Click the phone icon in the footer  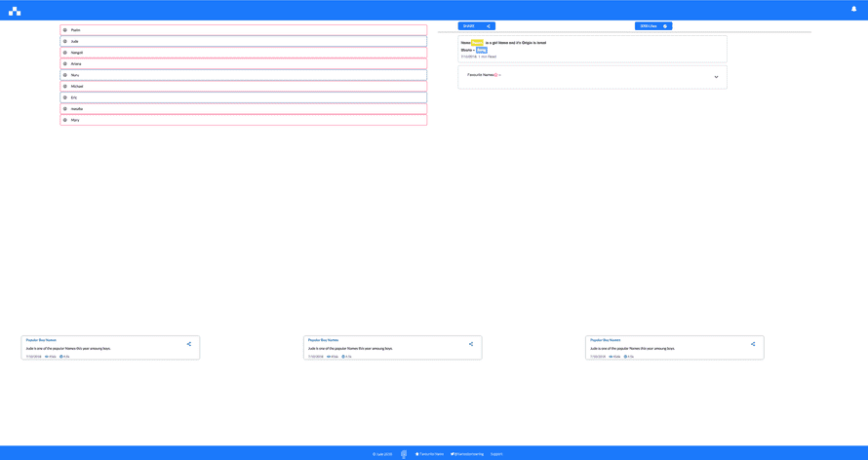click(404, 454)
